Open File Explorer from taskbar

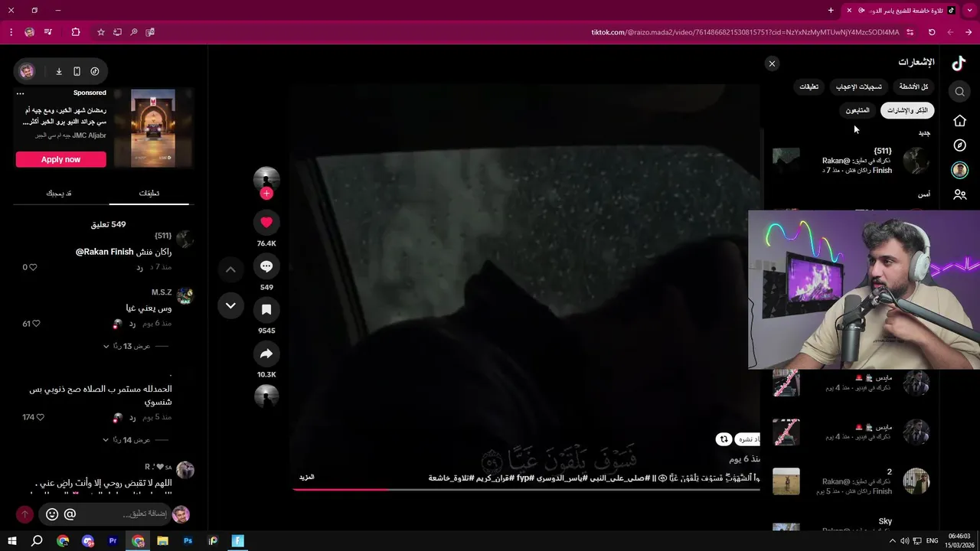coord(162,541)
